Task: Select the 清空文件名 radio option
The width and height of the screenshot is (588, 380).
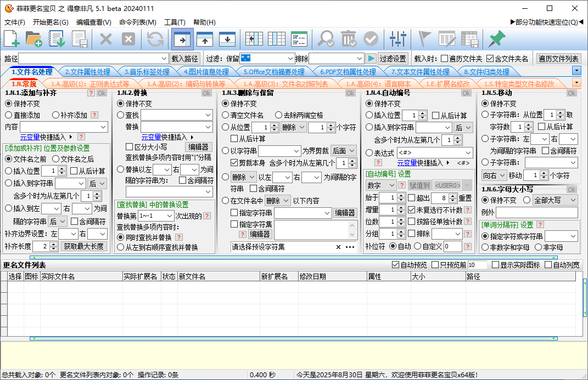Action: [x=225, y=115]
